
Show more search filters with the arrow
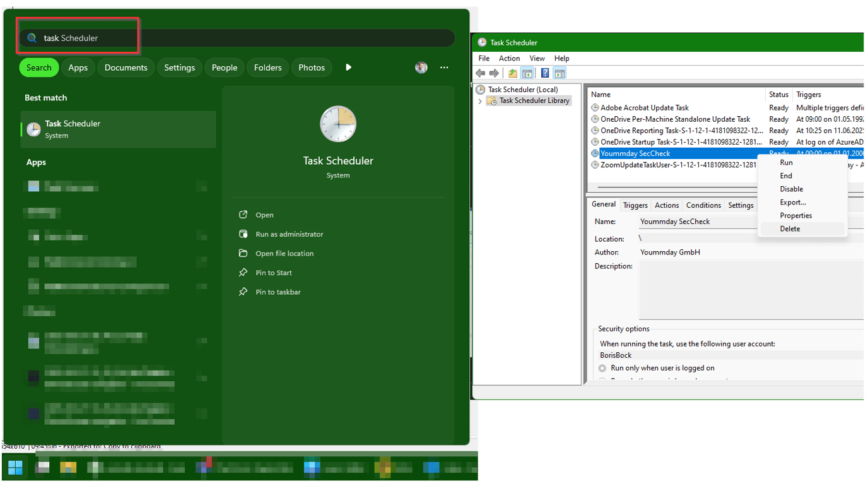click(x=348, y=68)
